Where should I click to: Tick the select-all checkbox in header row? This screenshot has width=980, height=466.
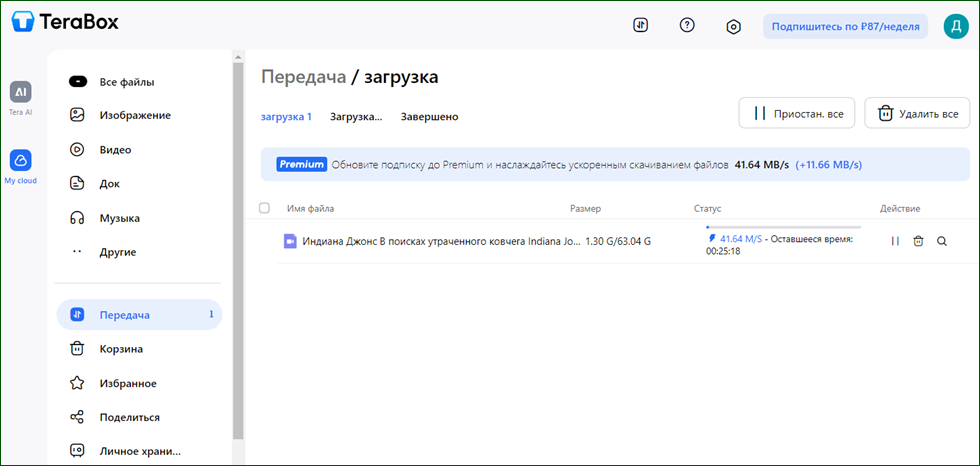click(264, 208)
